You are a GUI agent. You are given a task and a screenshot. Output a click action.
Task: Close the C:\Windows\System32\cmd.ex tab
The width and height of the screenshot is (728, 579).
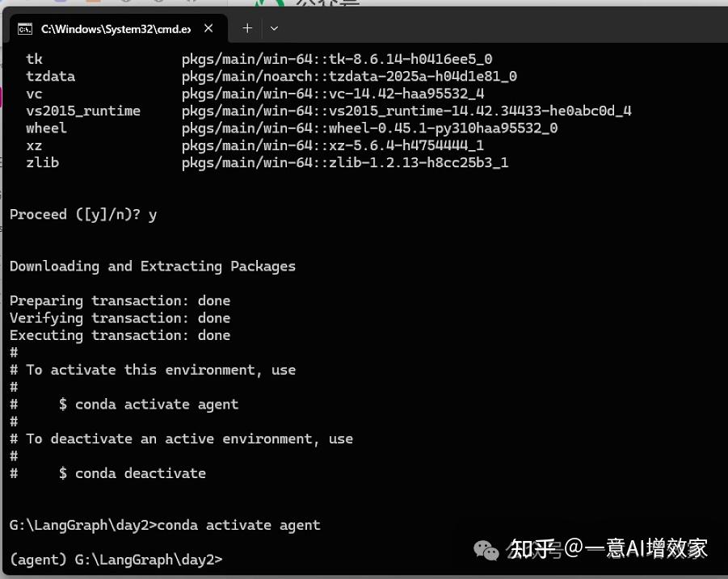(208, 27)
